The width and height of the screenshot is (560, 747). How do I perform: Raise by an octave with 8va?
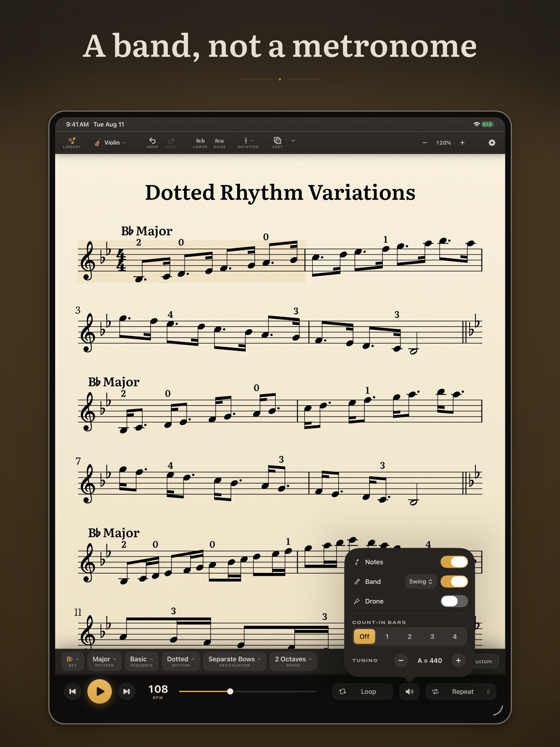click(220, 143)
